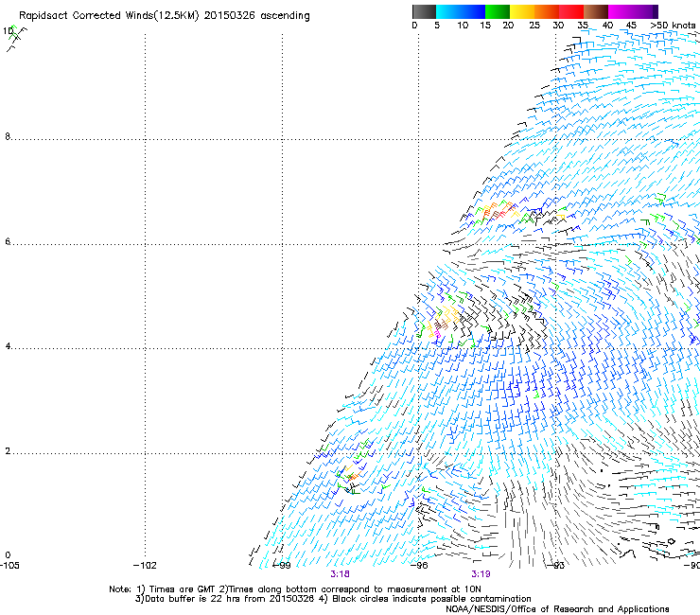Click the '45' legend scale label
This screenshot has height=615, width=700.
click(631, 26)
